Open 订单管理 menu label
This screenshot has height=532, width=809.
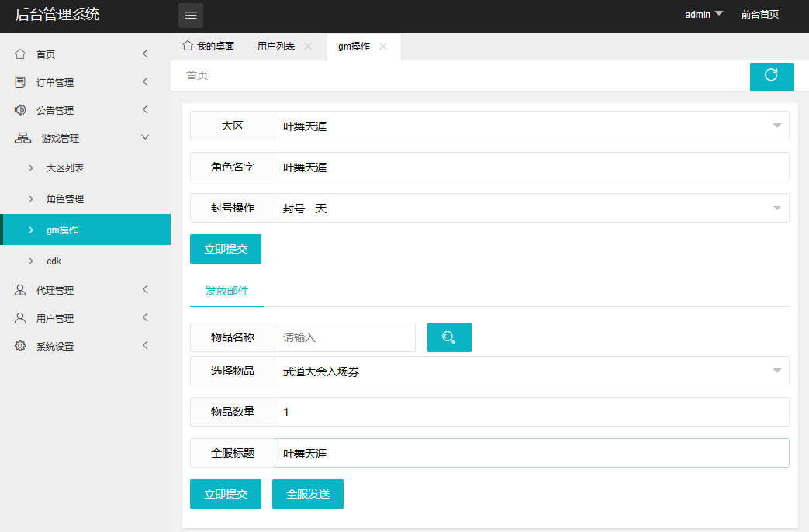[55, 82]
